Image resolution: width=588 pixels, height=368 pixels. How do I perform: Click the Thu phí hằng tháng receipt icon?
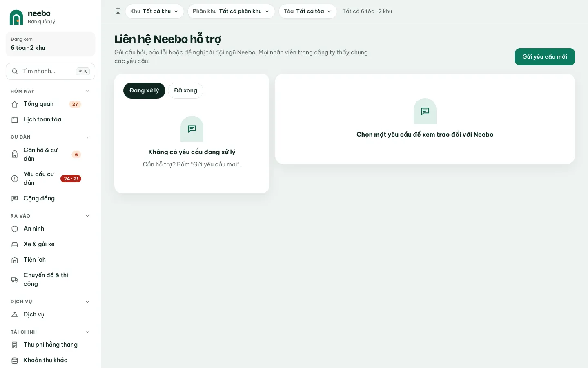(15, 345)
